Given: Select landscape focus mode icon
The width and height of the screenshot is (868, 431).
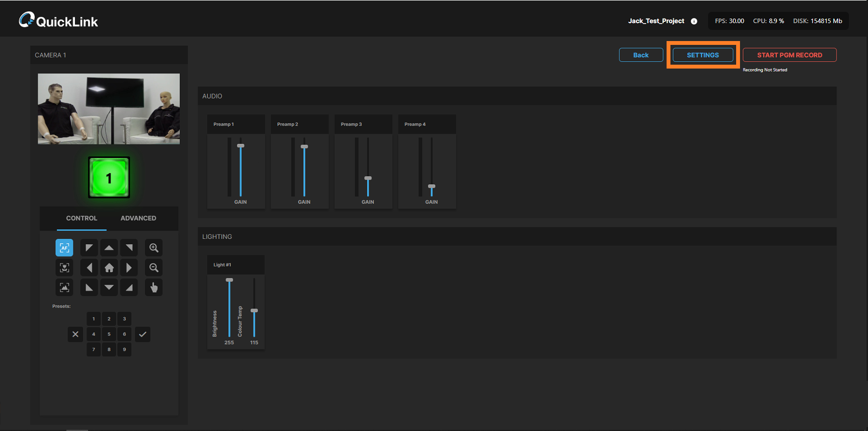Looking at the screenshot, I should click(64, 288).
